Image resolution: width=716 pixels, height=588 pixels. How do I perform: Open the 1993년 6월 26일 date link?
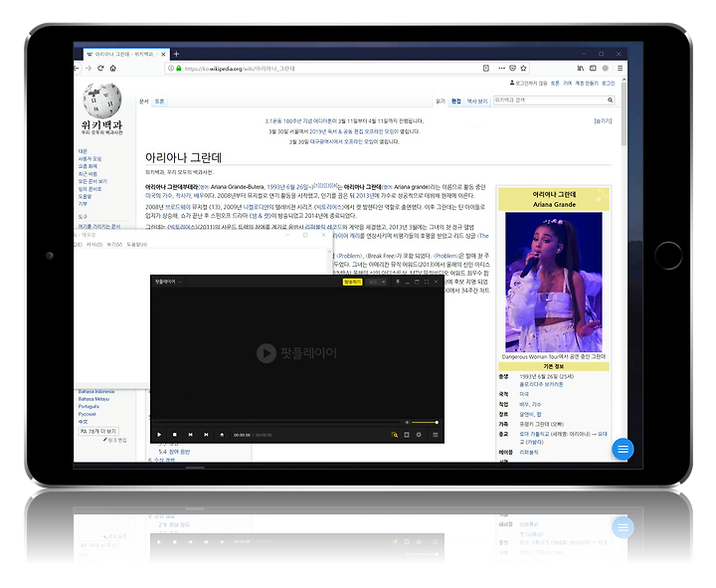(x=287, y=187)
